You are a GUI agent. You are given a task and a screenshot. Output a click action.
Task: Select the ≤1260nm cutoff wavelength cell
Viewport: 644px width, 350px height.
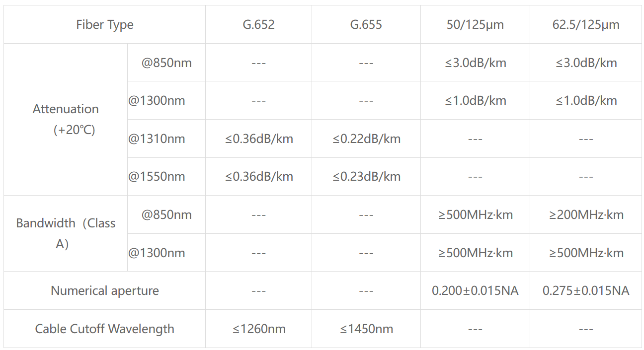(258, 329)
